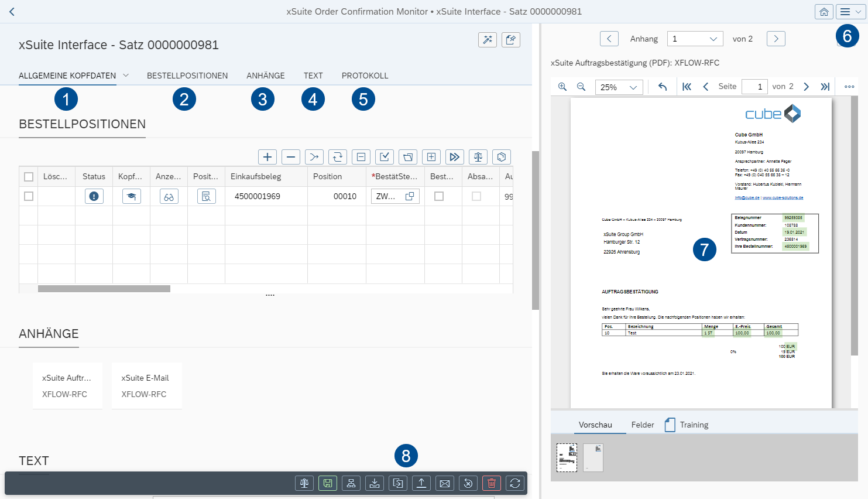
Task: Open the xSuite E-Mail attachment tile
Action: pyautogui.click(x=146, y=385)
